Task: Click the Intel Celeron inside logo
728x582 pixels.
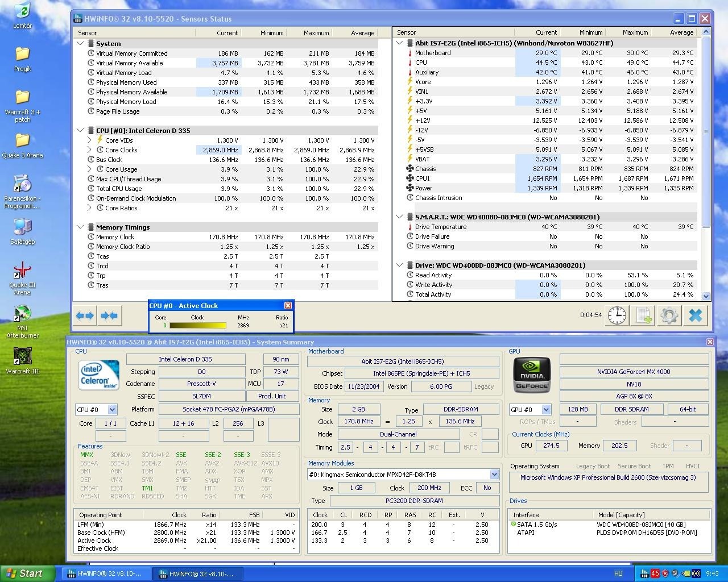Action: point(99,375)
